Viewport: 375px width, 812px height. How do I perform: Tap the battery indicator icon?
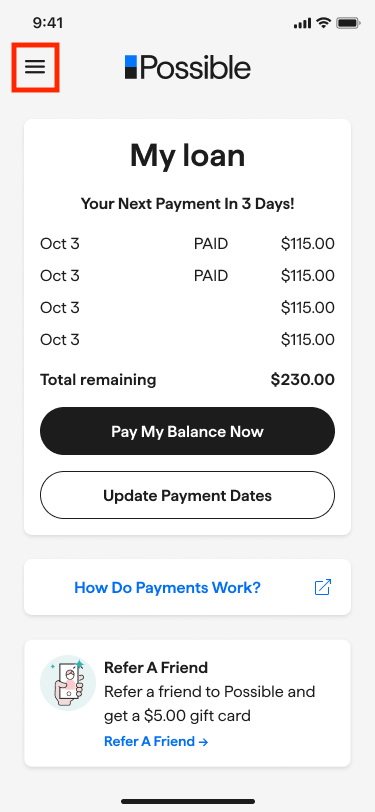pyautogui.click(x=348, y=23)
